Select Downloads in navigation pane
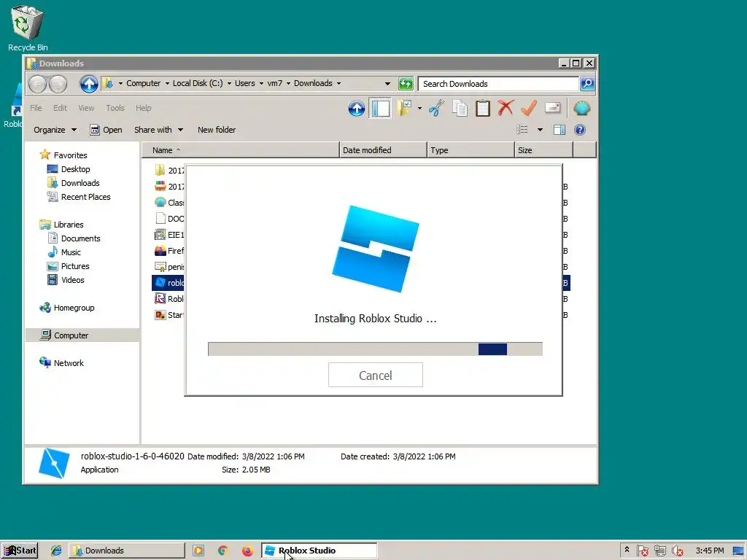Viewport: 747px width, 560px height. point(80,183)
